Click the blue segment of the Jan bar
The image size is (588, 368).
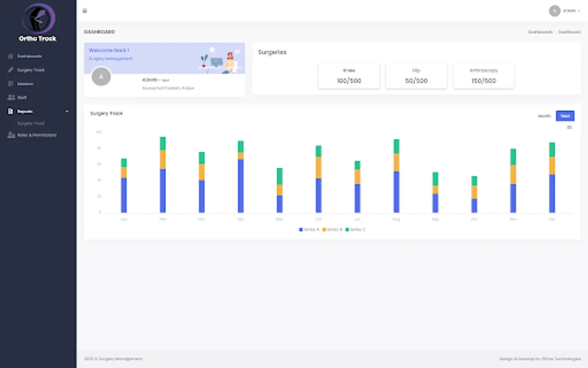(x=124, y=195)
